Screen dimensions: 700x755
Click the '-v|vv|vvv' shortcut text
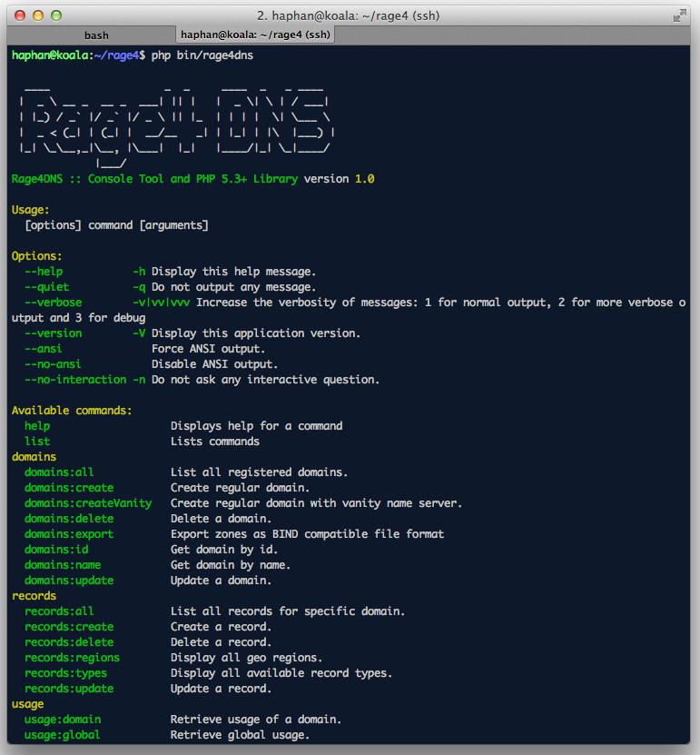click(x=162, y=303)
